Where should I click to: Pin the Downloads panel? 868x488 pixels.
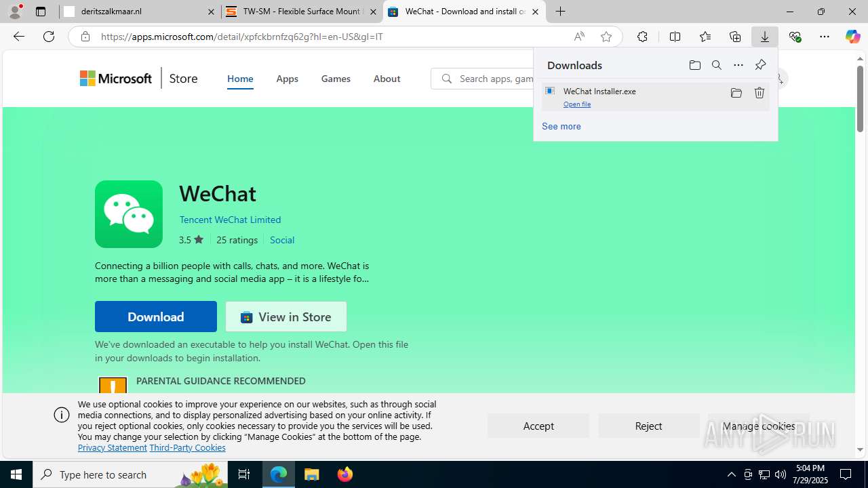[x=760, y=65]
